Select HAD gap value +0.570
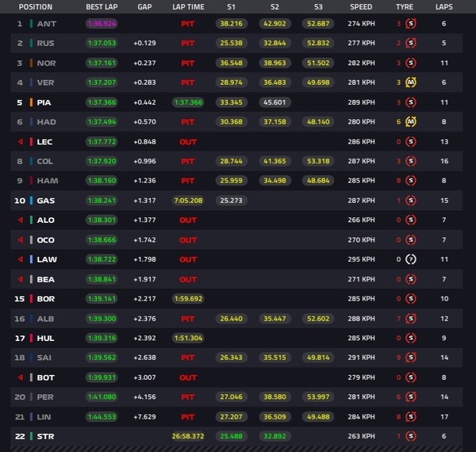 144,121
